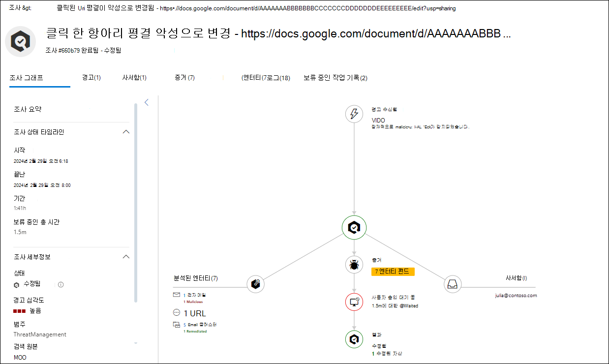The width and height of the screenshot is (609, 364).
Task: Click the end time 2024년 2월 29일 오전 8:00
Action: (x=42, y=185)
